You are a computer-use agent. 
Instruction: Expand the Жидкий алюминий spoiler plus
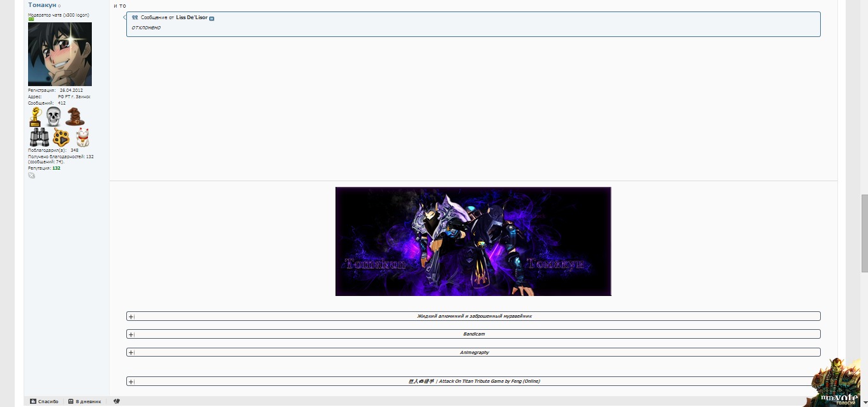pos(131,316)
